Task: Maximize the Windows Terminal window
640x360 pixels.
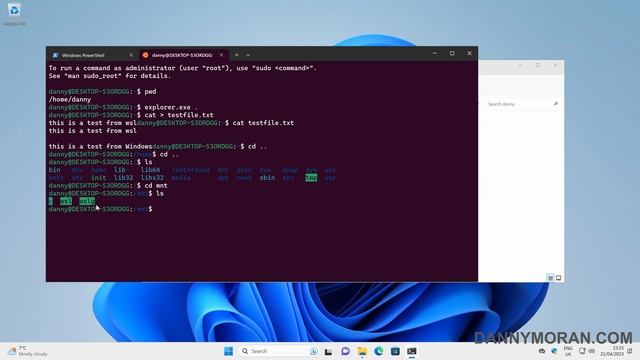Action: (452, 53)
